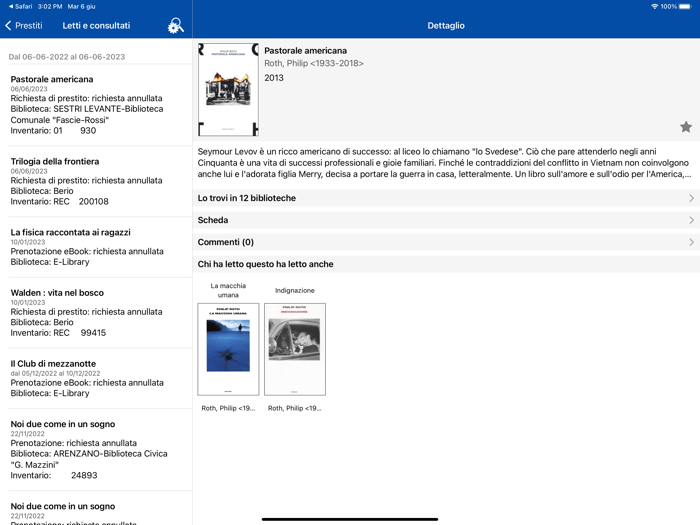
Task: Click La macchia umana title label
Action: point(228,290)
